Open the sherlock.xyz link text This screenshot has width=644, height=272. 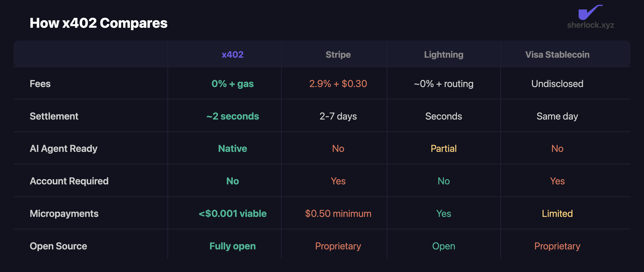click(590, 25)
